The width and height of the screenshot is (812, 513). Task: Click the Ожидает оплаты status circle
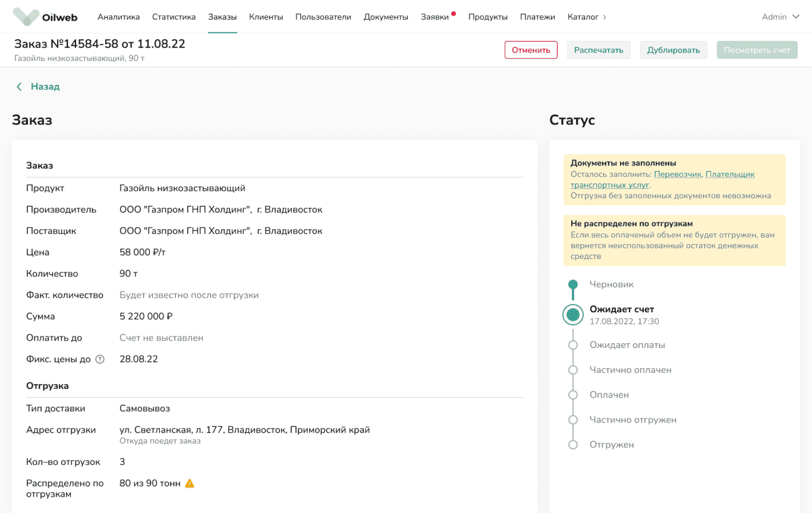click(573, 345)
